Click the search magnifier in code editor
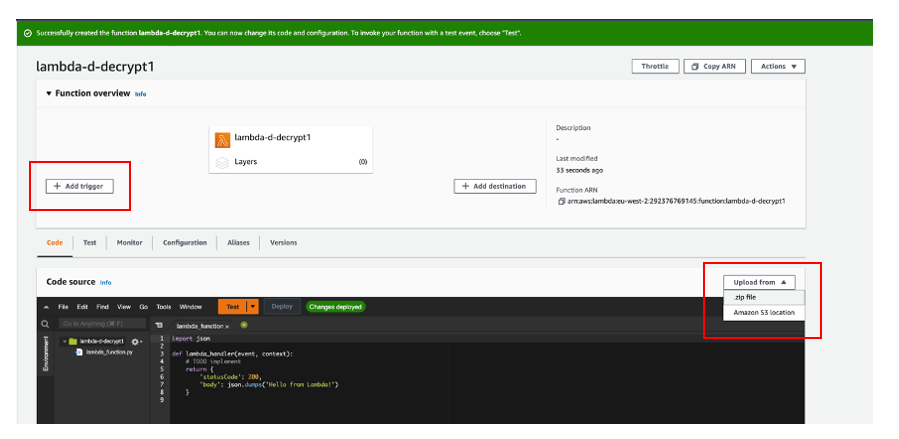Screen dimensions: 899x439 [45, 324]
